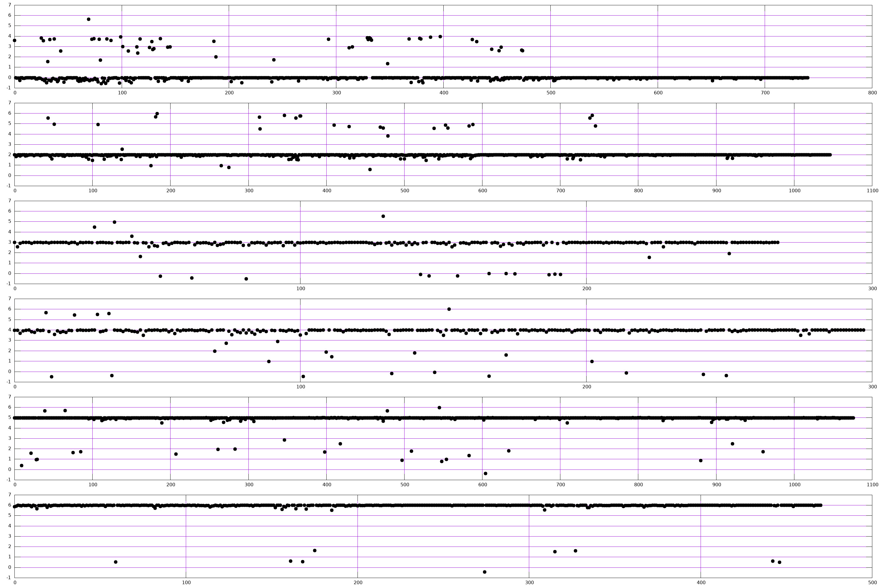Click x-axis label 500 of the bottom plot
The image size is (882, 588).
click(x=872, y=582)
